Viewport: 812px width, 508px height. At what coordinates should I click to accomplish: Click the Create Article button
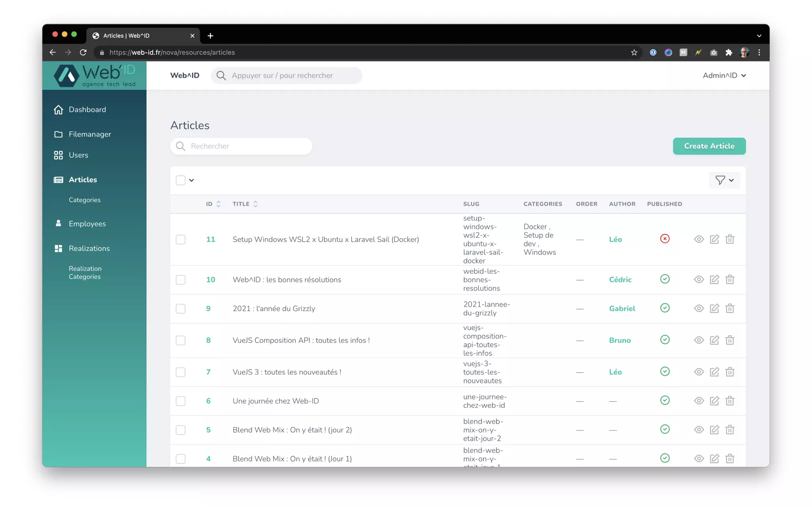709,146
